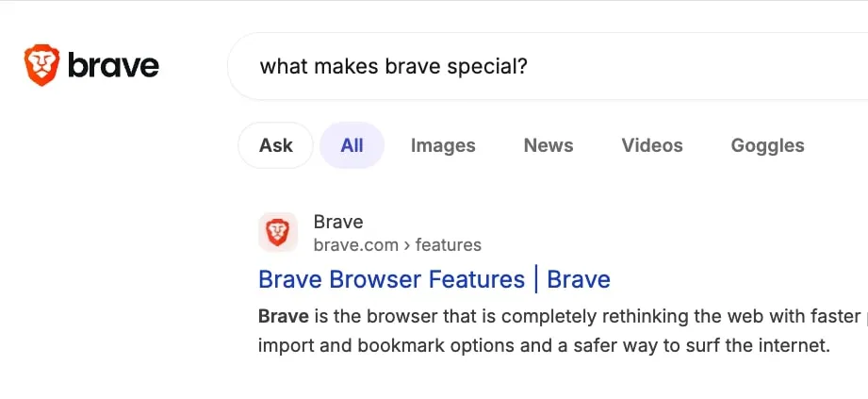Click the brave.com domain in result URL
Image resolution: width=868 pixels, height=399 pixels.
click(356, 244)
